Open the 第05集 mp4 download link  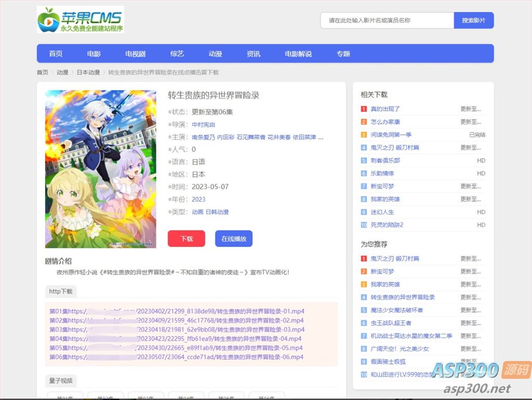[x=176, y=347]
